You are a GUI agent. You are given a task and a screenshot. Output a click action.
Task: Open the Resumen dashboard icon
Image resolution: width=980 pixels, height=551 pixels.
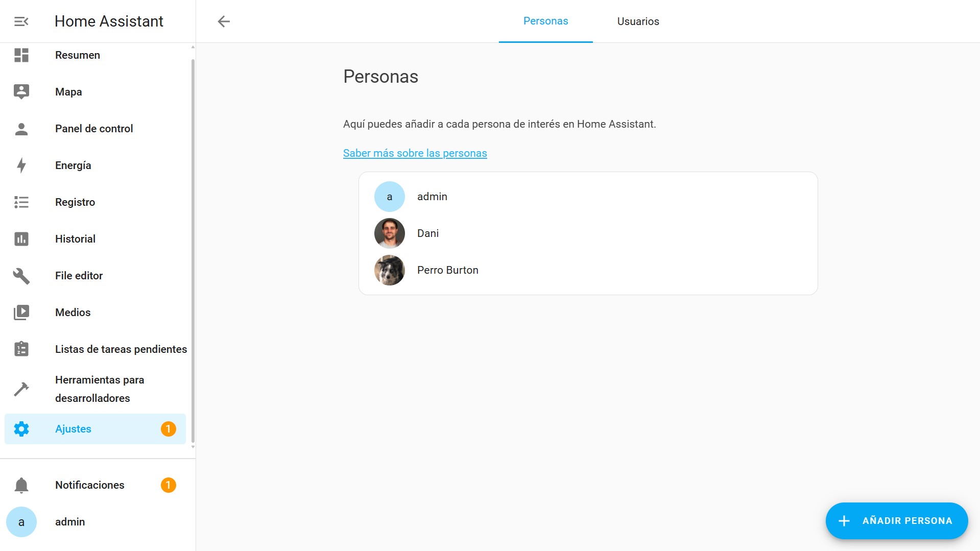[21, 55]
